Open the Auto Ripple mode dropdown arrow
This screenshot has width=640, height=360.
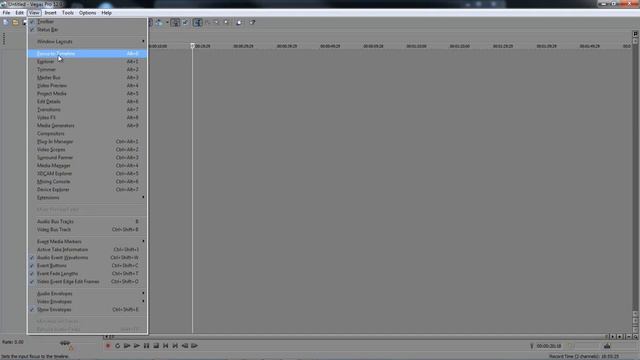point(167,22)
